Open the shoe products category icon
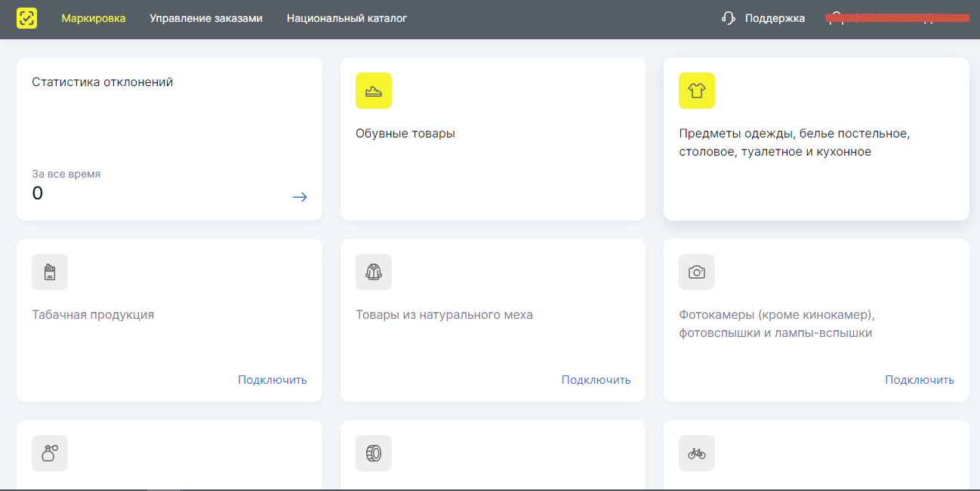 [374, 91]
